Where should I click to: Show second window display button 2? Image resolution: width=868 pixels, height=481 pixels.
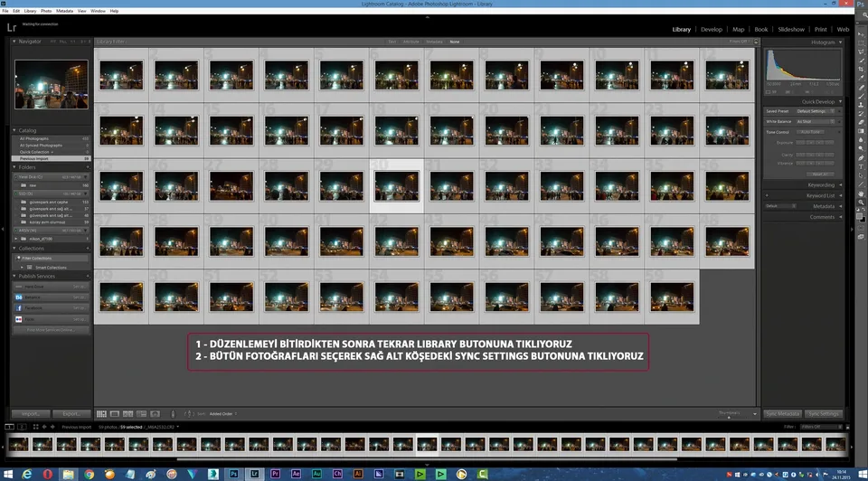click(22, 427)
